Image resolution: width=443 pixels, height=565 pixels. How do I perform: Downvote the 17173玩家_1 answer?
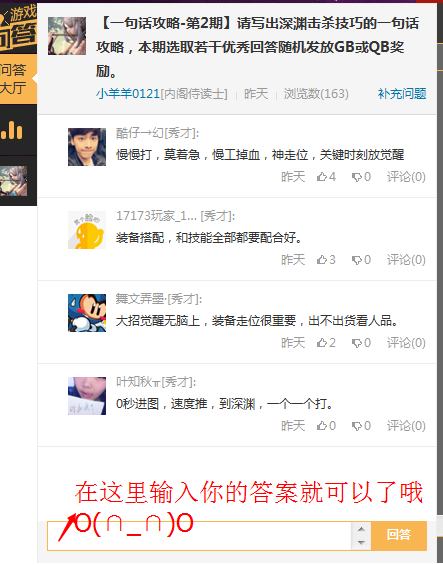point(361,260)
